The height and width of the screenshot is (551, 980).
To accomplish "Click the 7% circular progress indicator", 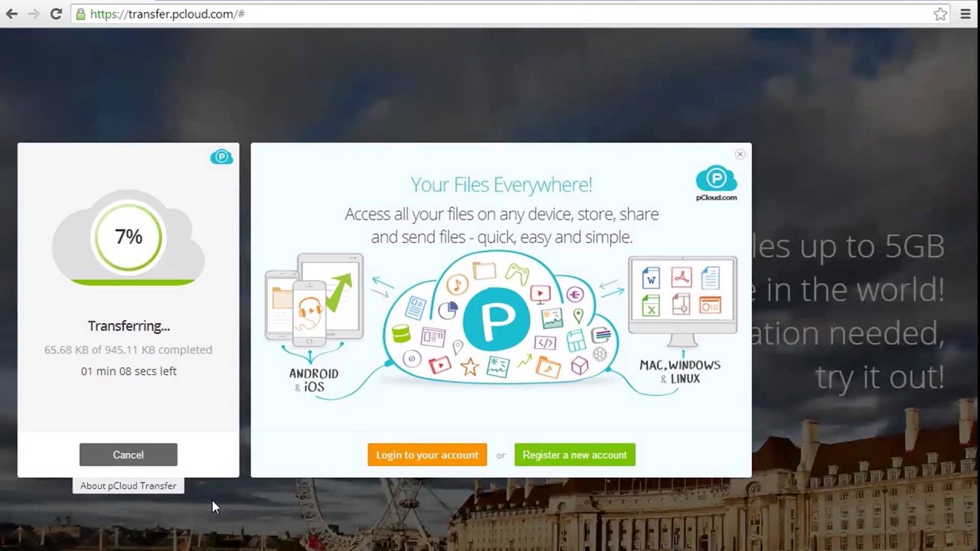I will tap(129, 237).
